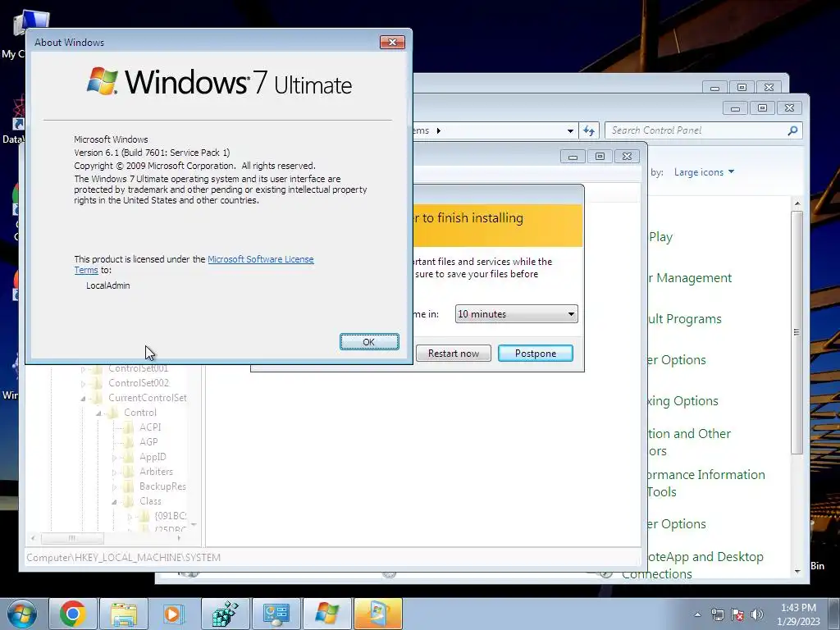
Task: Click the registry tree scroll left arrow
Action: (33, 538)
